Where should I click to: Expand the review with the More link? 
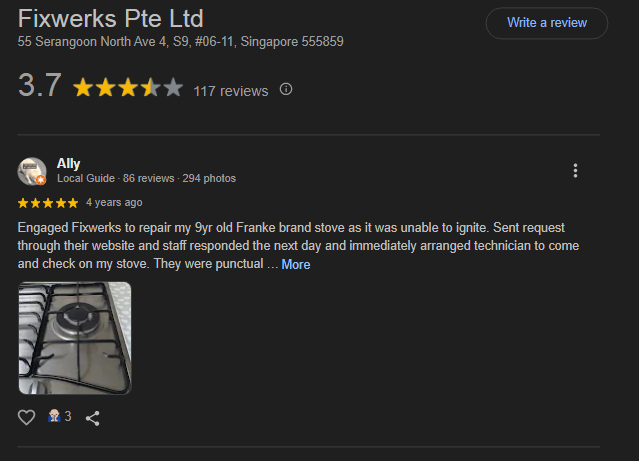[296, 265]
